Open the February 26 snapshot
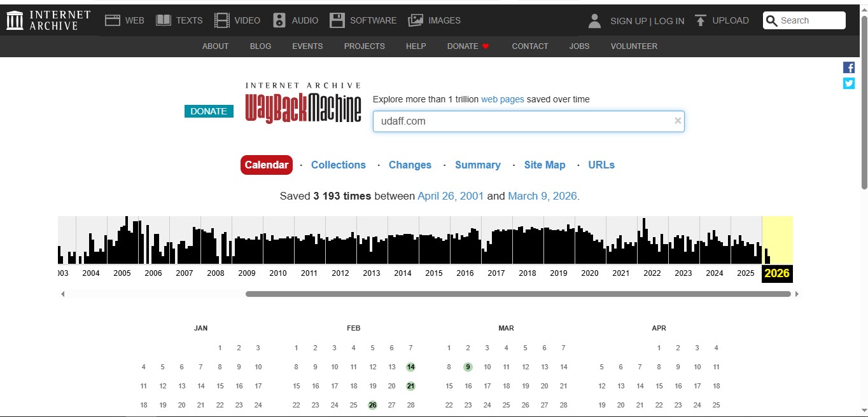 373,405
